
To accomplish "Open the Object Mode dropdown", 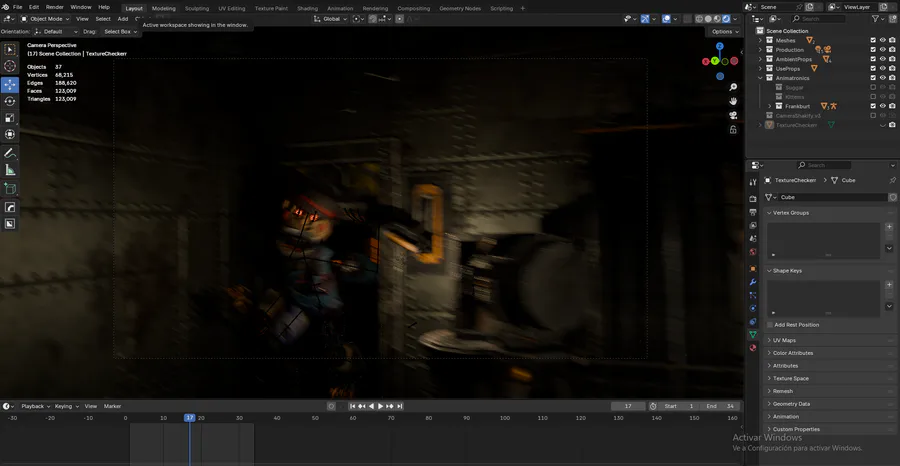I will (45, 19).
